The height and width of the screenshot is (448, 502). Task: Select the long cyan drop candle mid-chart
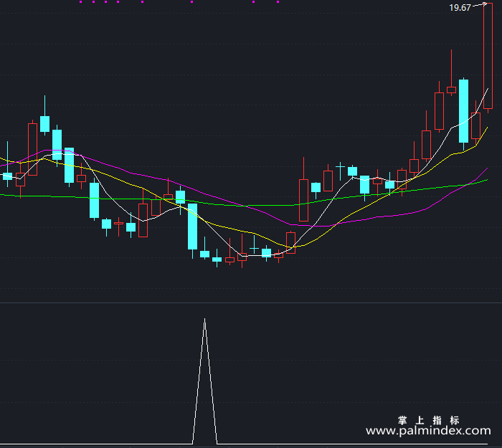coord(192,227)
